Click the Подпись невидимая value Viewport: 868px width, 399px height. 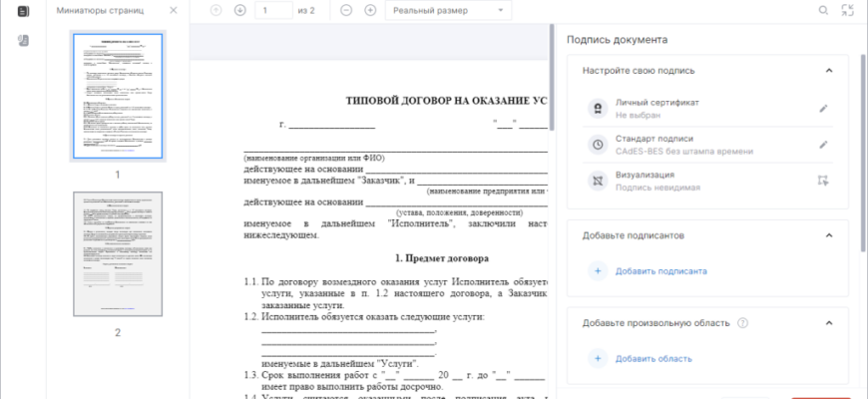(657, 188)
